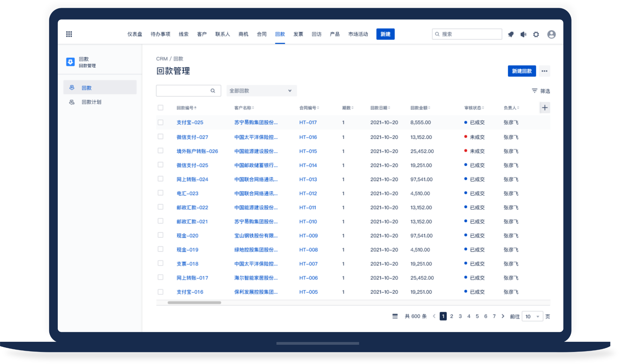This screenshot has width=619, height=364.
Task: Check the row 电汇-023
Action: coord(160,193)
